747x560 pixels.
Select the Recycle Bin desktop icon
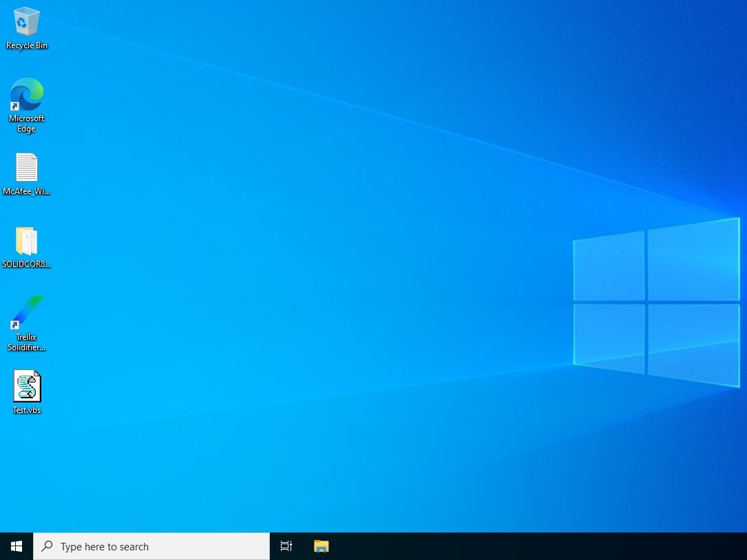click(x=26, y=21)
